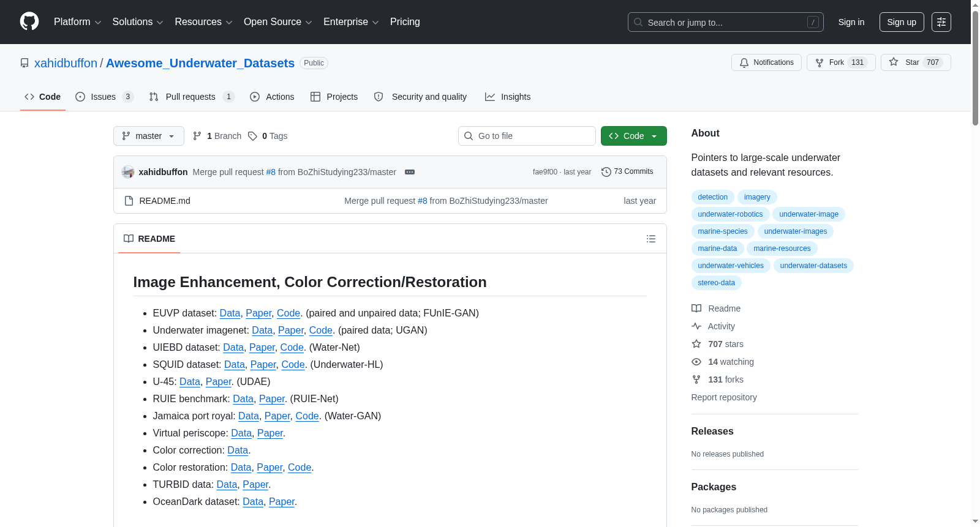Viewport: 980px width, 527px height.
Task: Go to the Pricing page
Action: [405, 22]
